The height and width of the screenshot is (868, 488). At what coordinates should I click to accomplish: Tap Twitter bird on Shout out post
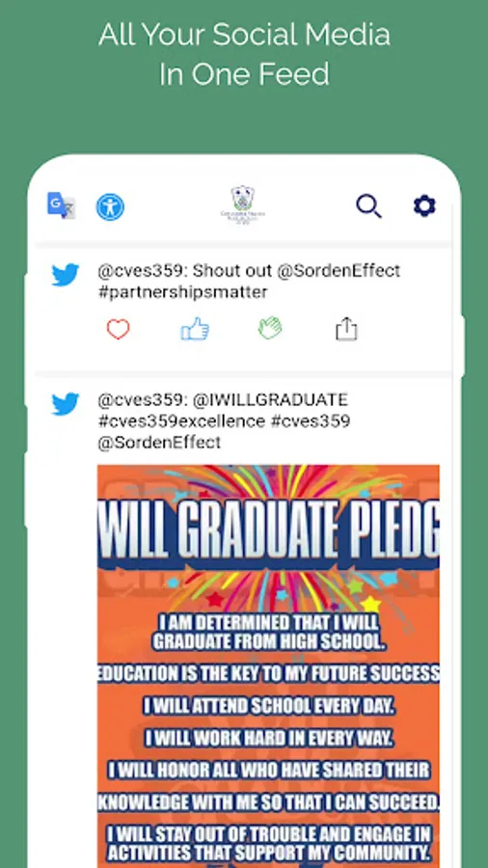66,275
